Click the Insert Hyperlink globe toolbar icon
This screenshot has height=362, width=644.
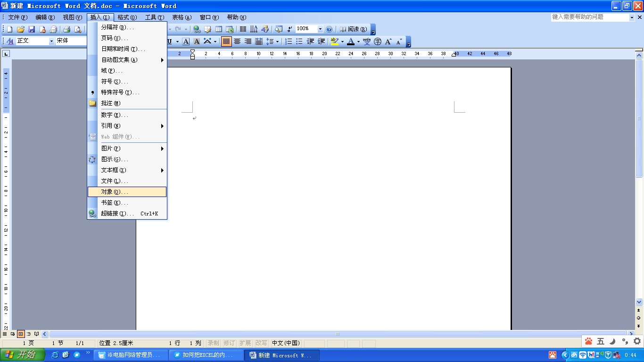(197, 29)
